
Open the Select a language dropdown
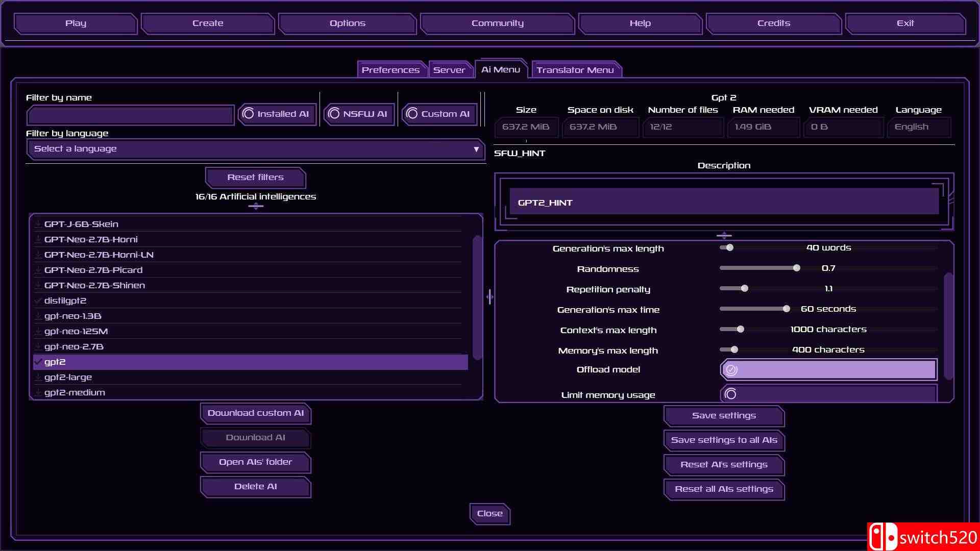(255, 149)
